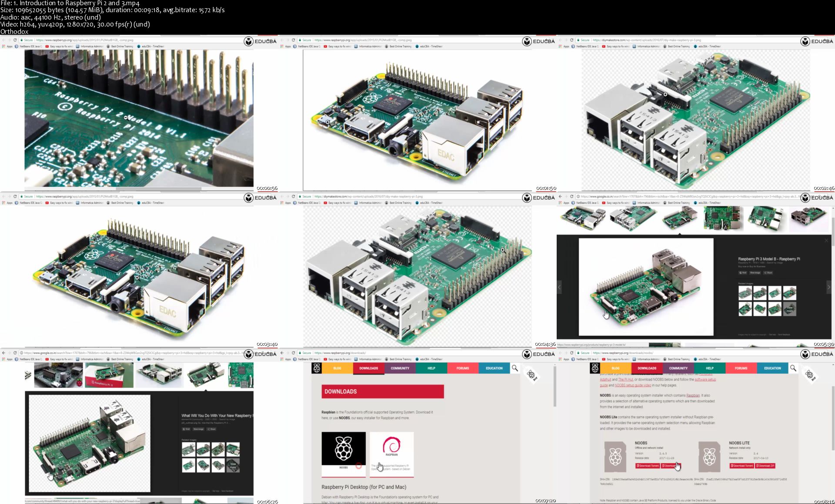Click the search magnifier in 00:08:16 frame
This screenshot has width=835, height=504.
pyautogui.click(x=793, y=368)
